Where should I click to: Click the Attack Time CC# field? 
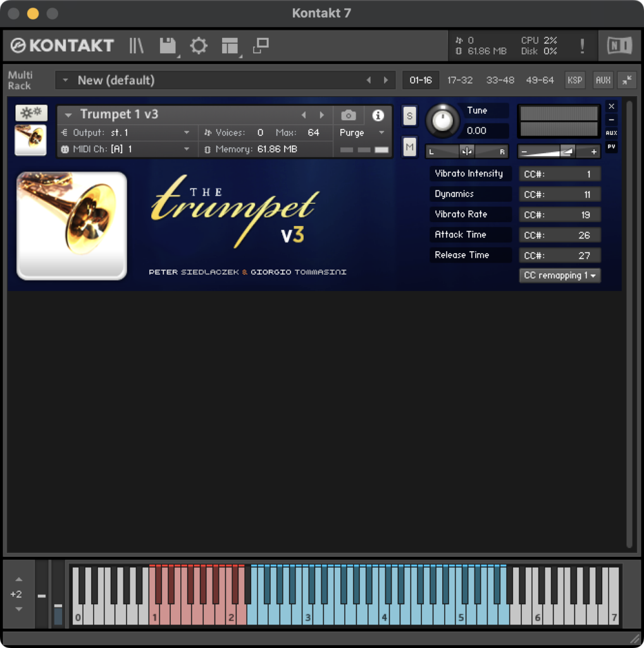point(559,235)
